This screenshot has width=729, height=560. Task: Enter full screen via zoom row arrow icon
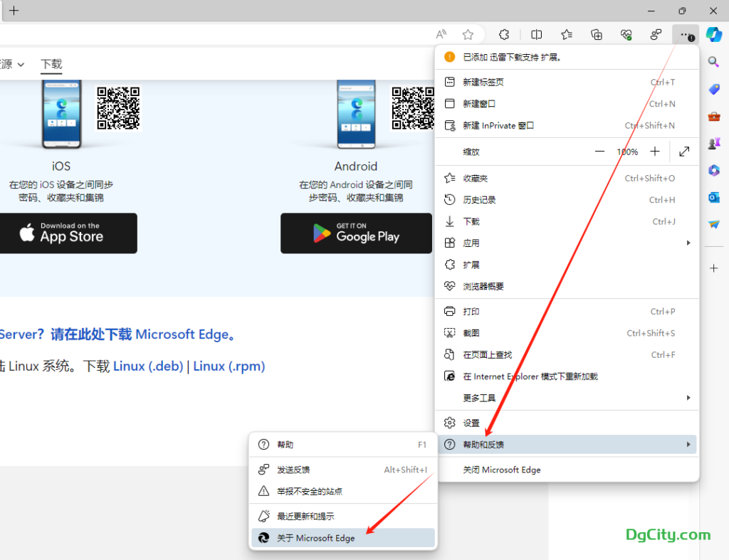[684, 152]
